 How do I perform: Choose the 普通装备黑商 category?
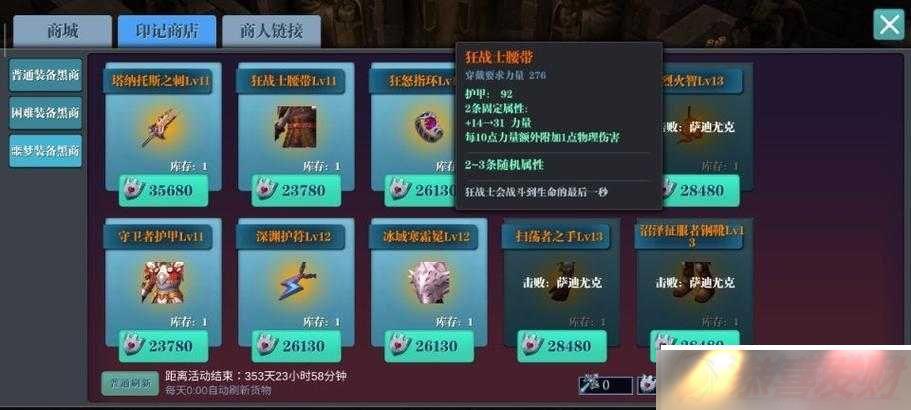click(x=45, y=75)
